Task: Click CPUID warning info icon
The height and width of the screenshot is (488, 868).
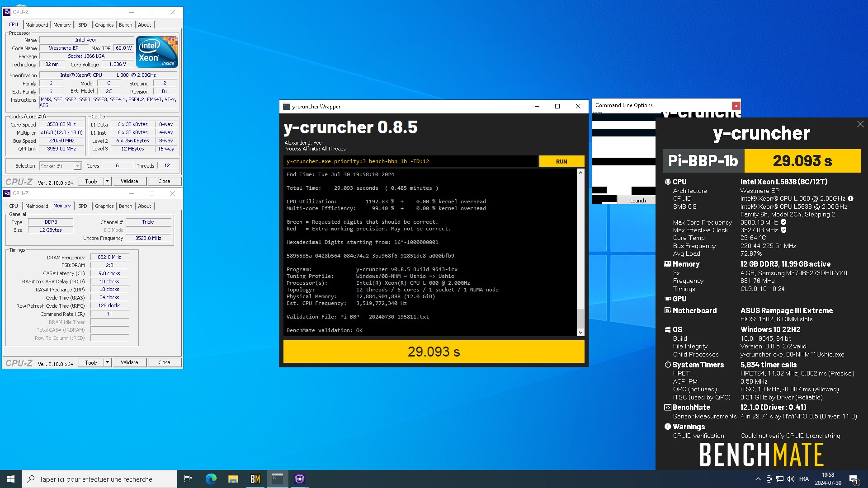Action: (850, 198)
